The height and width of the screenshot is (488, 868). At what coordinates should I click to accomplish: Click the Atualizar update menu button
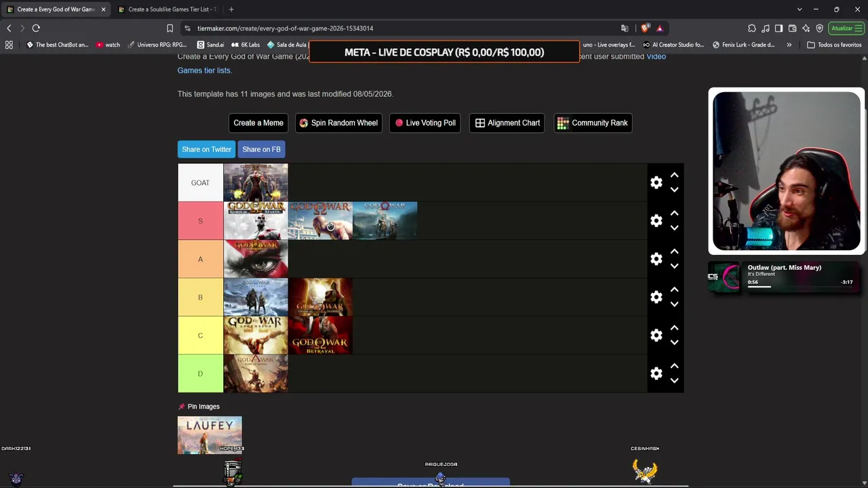(846, 28)
